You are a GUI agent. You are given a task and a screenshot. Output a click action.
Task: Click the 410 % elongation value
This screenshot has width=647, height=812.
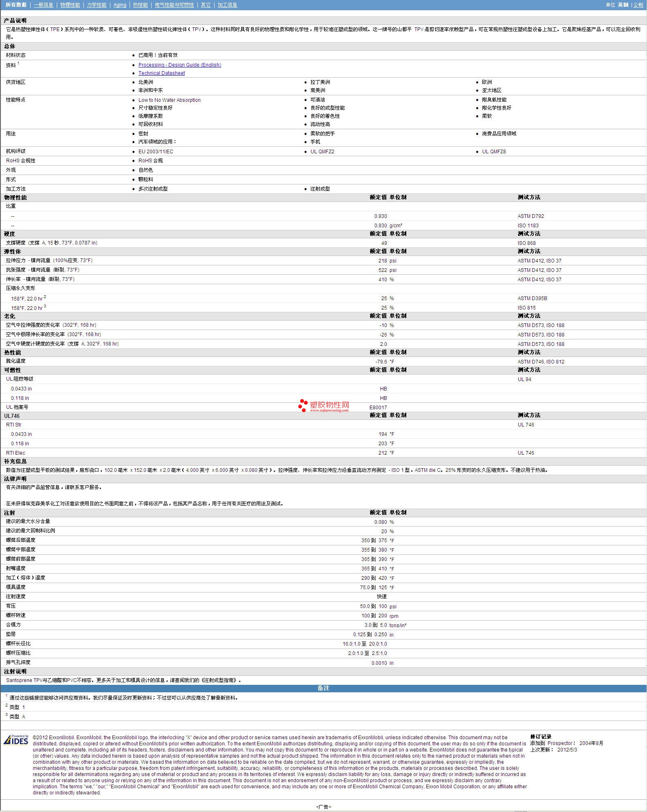pos(386,280)
